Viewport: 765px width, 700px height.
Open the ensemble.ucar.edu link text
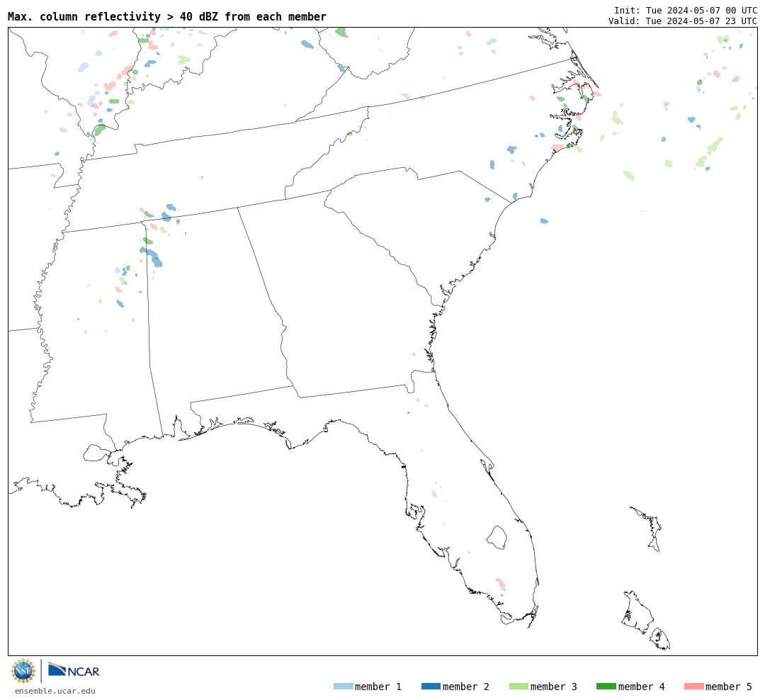pyautogui.click(x=55, y=691)
